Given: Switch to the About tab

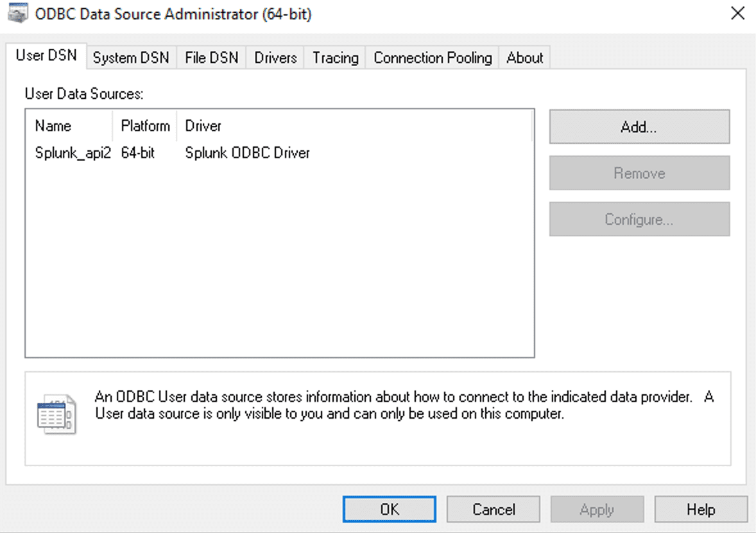Looking at the screenshot, I should [x=524, y=57].
